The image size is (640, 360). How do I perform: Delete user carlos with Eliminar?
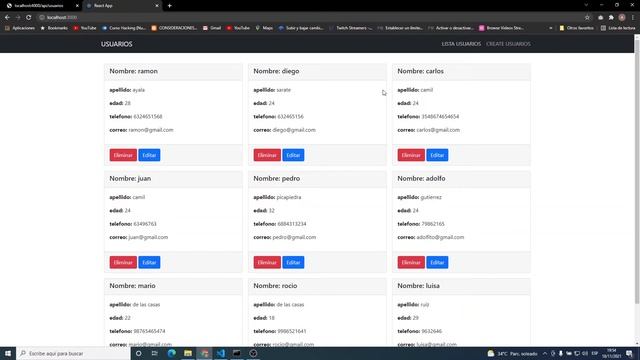point(411,155)
